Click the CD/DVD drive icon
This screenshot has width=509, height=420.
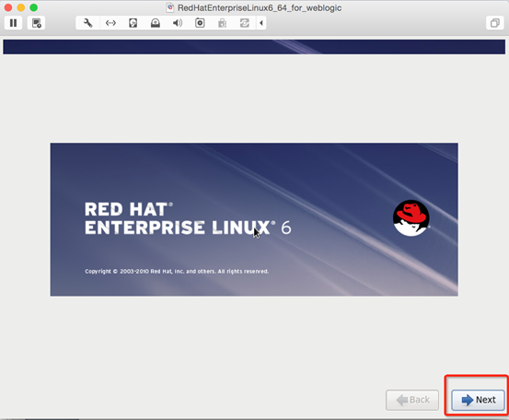click(156, 23)
